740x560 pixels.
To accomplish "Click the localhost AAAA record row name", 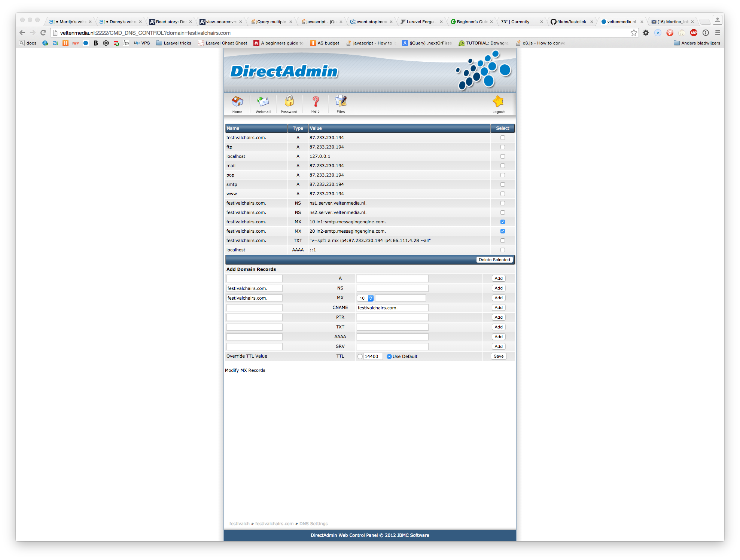I will tap(236, 250).
